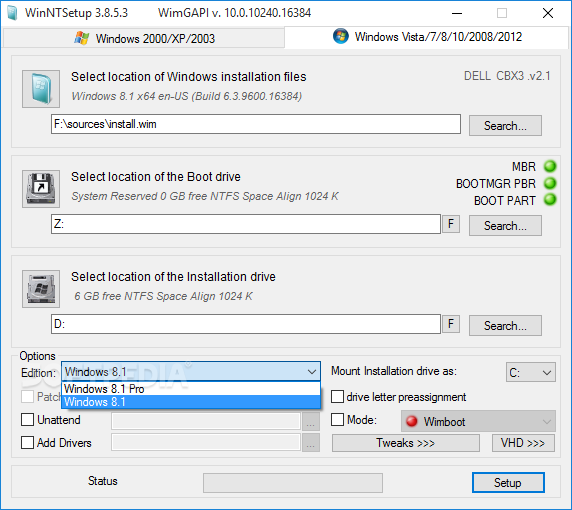Screen dimensions: 572x510
Task: Close the WinNTSetup window
Action: click(x=548, y=13)
